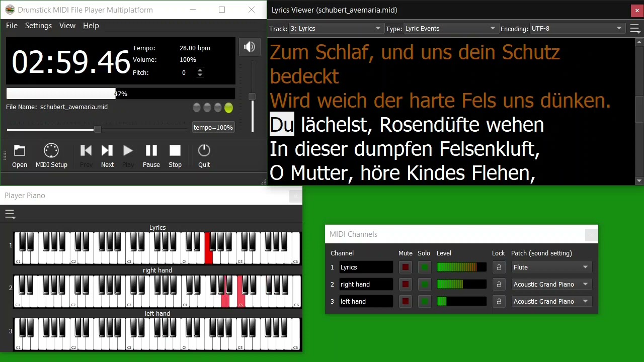Screen dimensions: 644x362
Task: Open a MIDI file with the Open button
Action: (20, 156)
